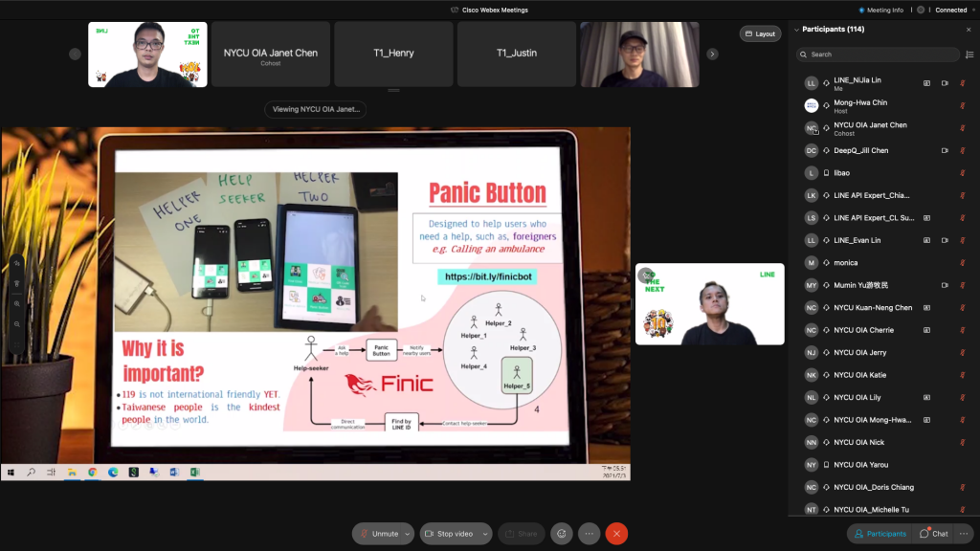The width and height of the screenshot is (980, 551).
Task: Click the connection status icon beside Connected
Action: pos(921,10)
